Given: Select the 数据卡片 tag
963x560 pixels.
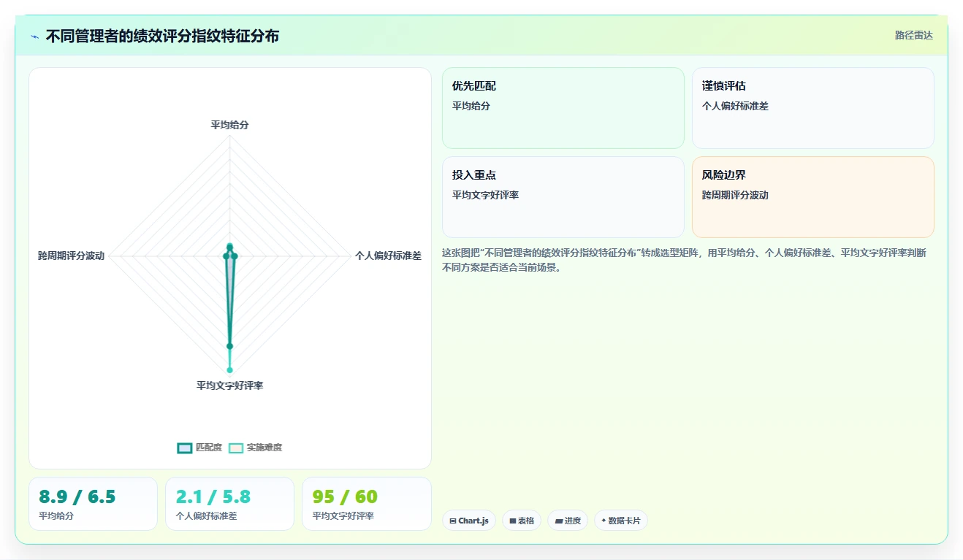Looking at the screenshot, I should click(621, 521).
